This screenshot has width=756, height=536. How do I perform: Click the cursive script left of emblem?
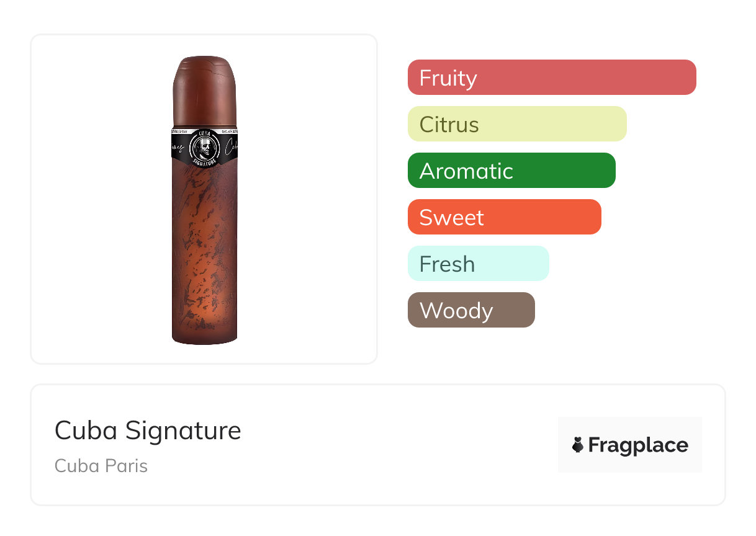[178, 148]
